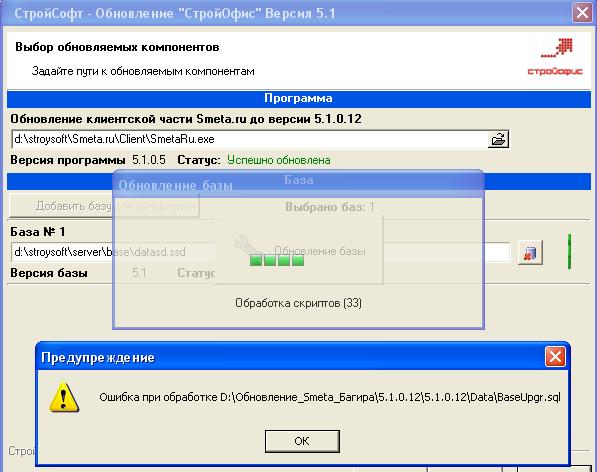Click text Обновление клиентской части Smeta.ru
The width and height of the screenshot is (597, 472).
186,119
